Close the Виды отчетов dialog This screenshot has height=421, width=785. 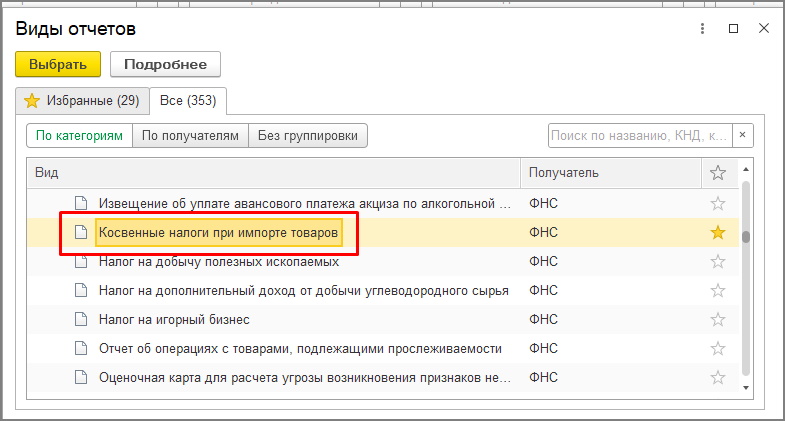tap(764, 29)
